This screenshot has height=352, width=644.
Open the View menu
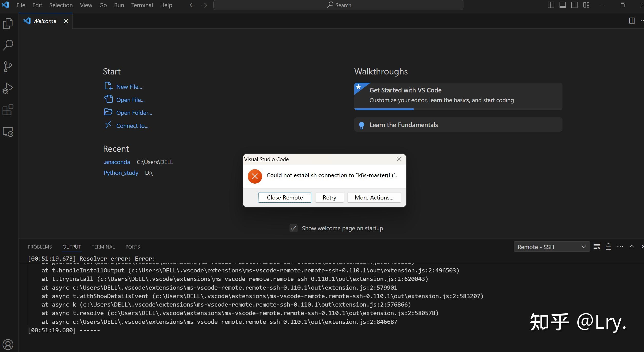[86, 5]
